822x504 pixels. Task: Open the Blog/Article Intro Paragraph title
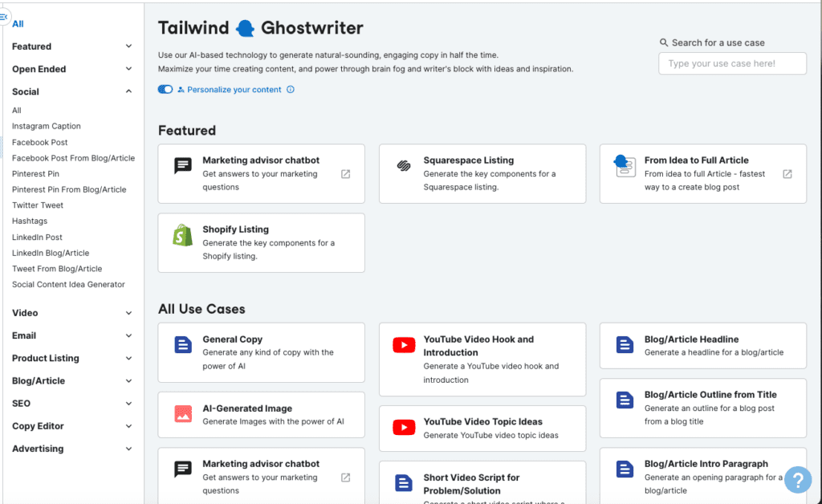(x=706, y=464)
